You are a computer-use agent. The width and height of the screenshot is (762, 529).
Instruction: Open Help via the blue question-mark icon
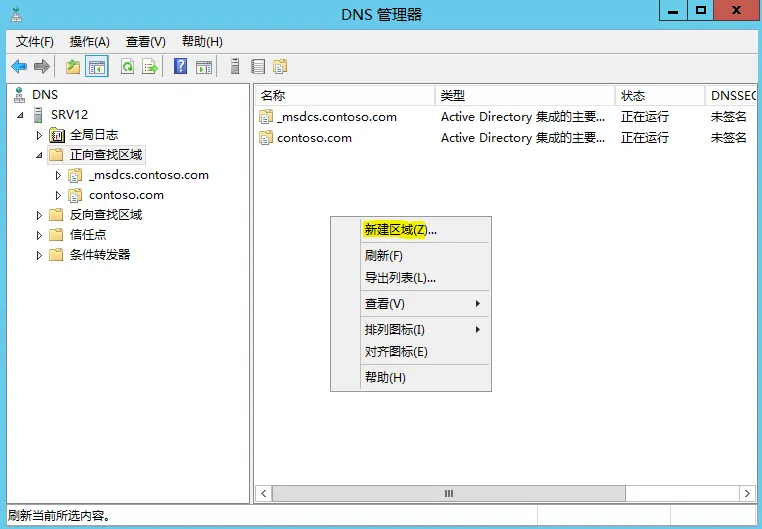[x=181, y=67]
